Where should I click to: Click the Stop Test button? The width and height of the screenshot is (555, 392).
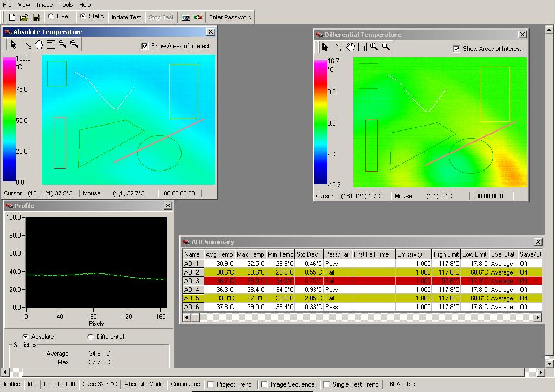[x=161, y=17]
